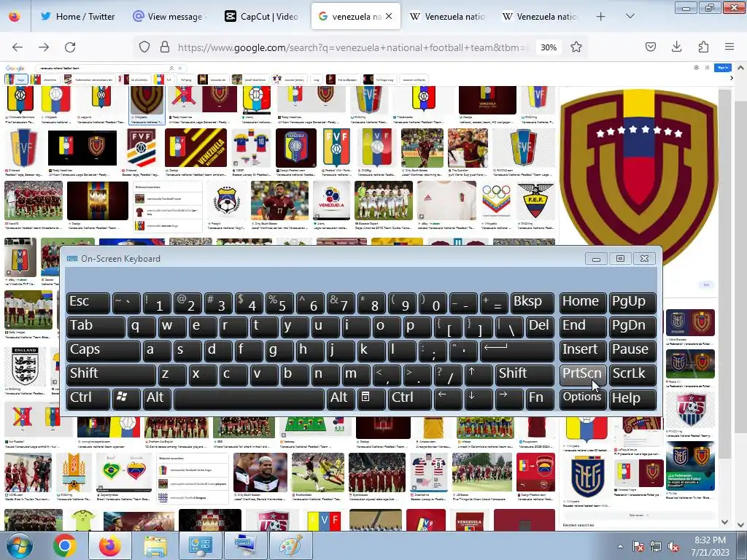Viewport: 747px width, 560px height.
Task: Open the Firefox downloads panel
Action: pos(676,47)
